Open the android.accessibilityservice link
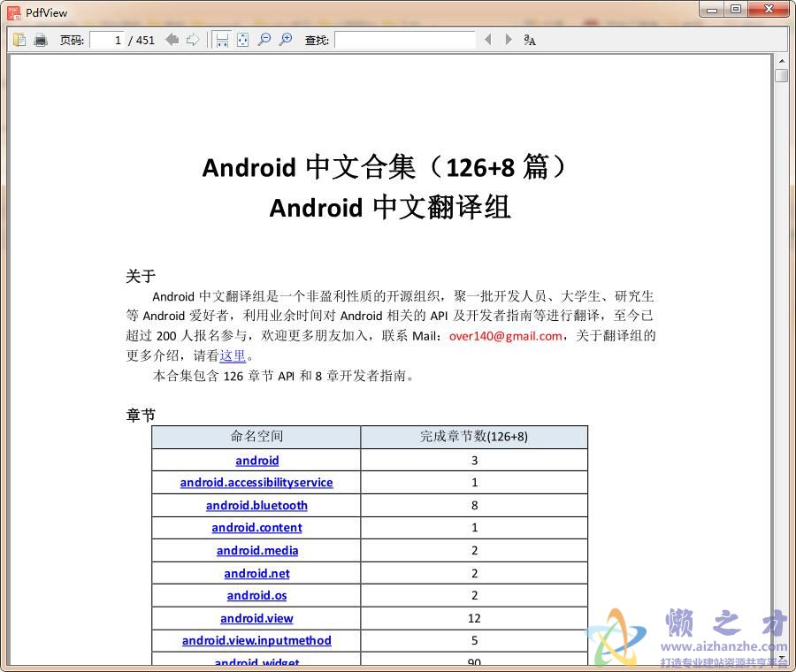Viewport: 796px width, 672px height. [256, 482]
